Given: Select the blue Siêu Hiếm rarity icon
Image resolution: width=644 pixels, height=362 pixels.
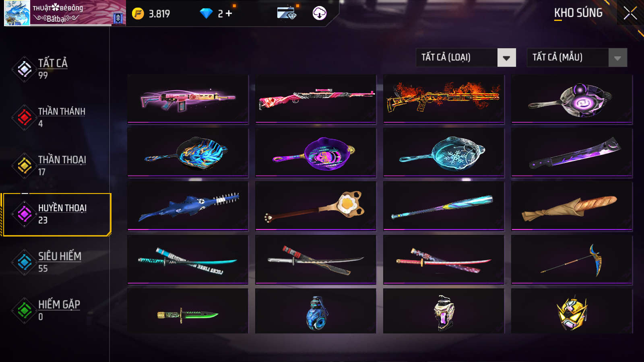Looking at the screenshot, I should coord(25,262).
